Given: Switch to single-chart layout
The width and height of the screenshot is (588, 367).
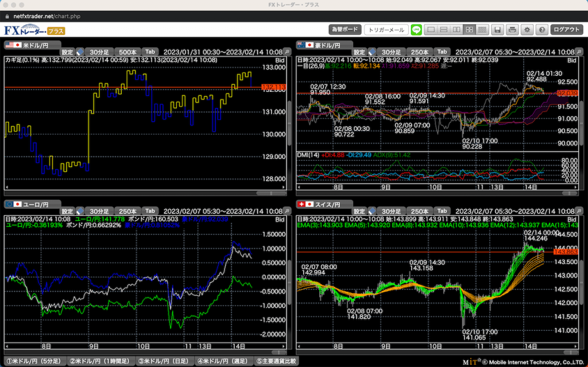Looking at the screenshot, I should click(x=431, y=30).
